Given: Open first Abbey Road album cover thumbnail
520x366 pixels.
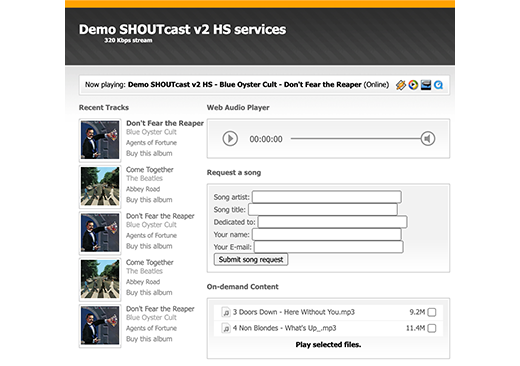Looking at the screenshot, I should pos(100,187).
